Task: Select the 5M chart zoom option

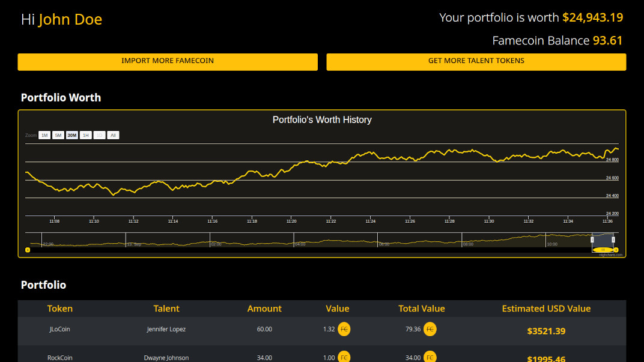Action: [x=58, y=135]
